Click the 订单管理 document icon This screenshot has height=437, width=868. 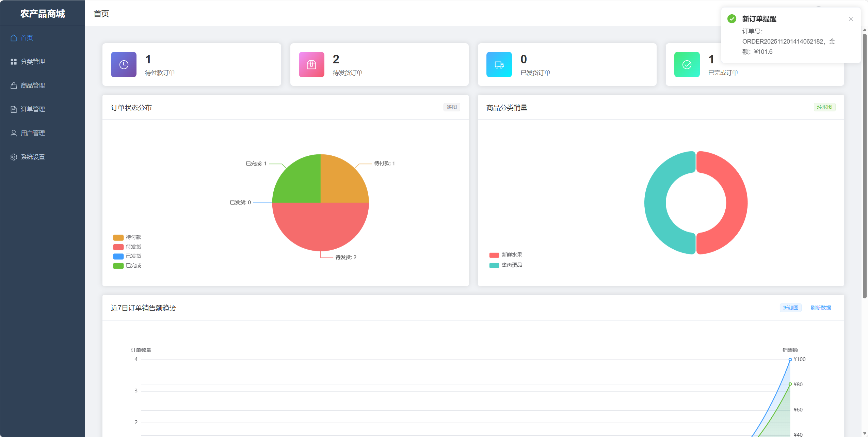pyautogui.click(x=14, y=109)
